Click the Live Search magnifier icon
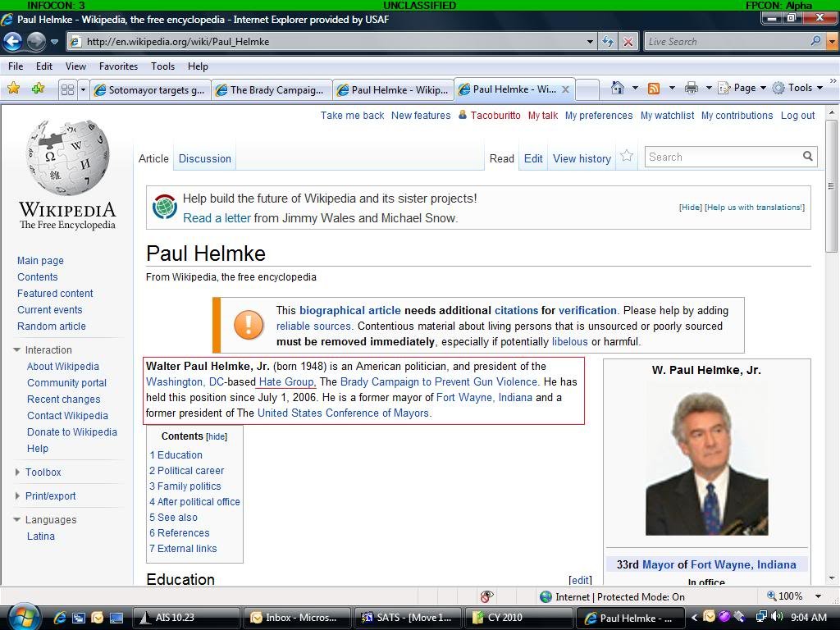The width and height of the screenshot is (840, 630). coord(816,41)
